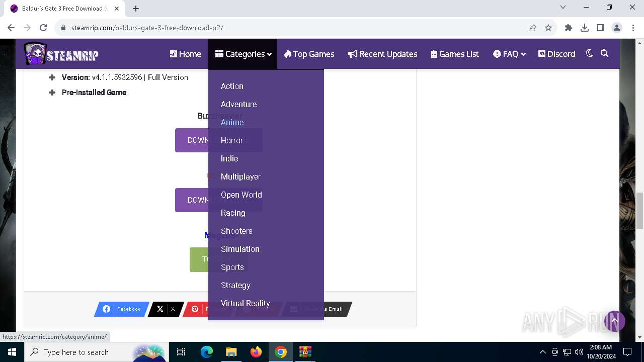Viewport: 644px width, 362px height.
Task: Open the Home nav link
Action: coord(185,54)
